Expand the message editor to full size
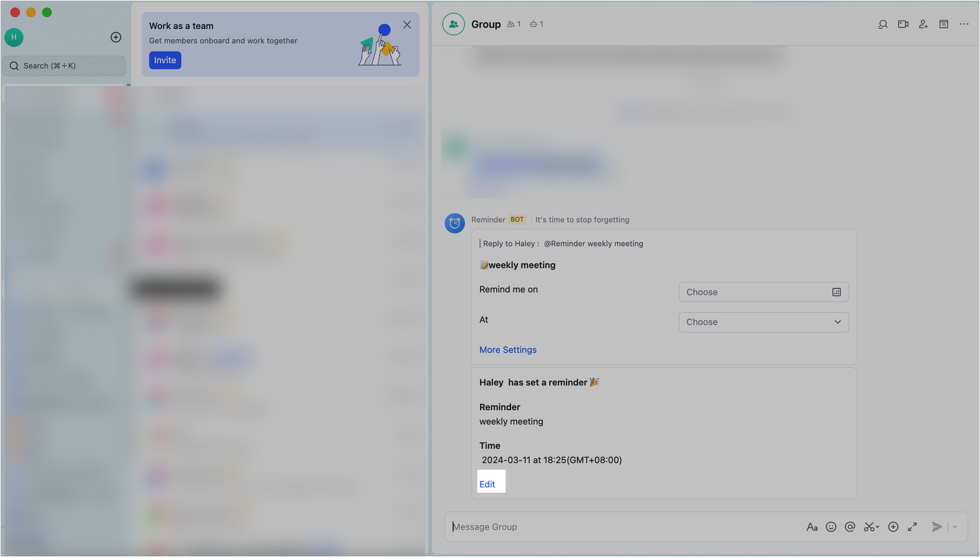 point(912,527)
